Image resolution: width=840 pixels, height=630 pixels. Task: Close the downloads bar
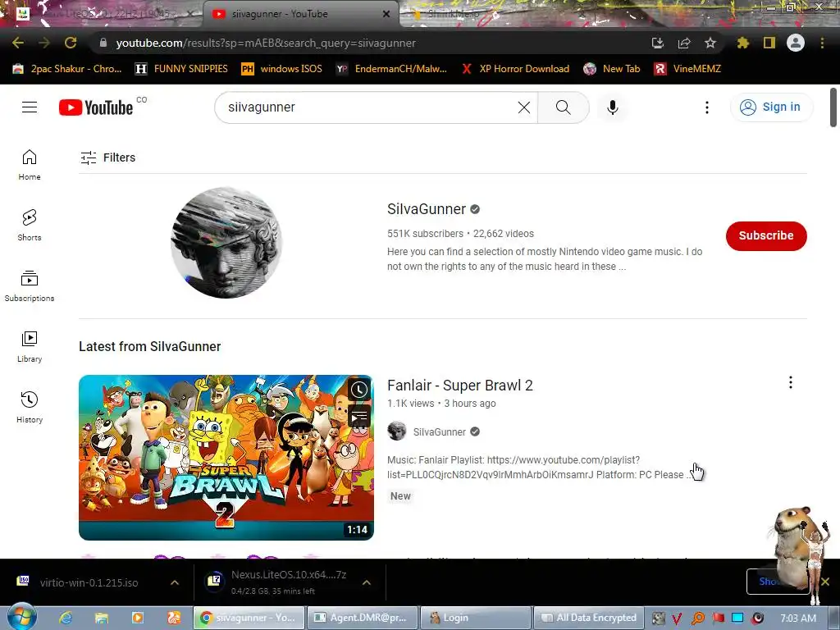pyautogui.click(x=825, y=582)
